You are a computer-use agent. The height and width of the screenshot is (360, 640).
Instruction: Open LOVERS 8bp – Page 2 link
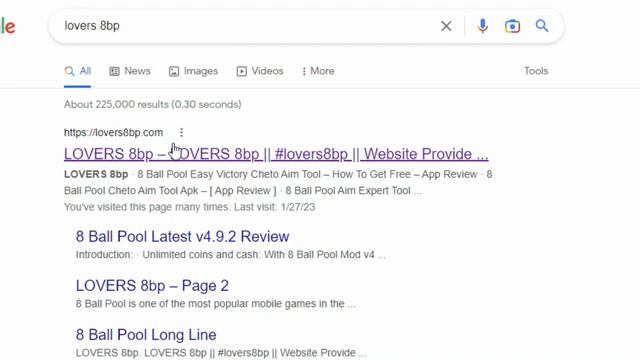pos(152,285)
